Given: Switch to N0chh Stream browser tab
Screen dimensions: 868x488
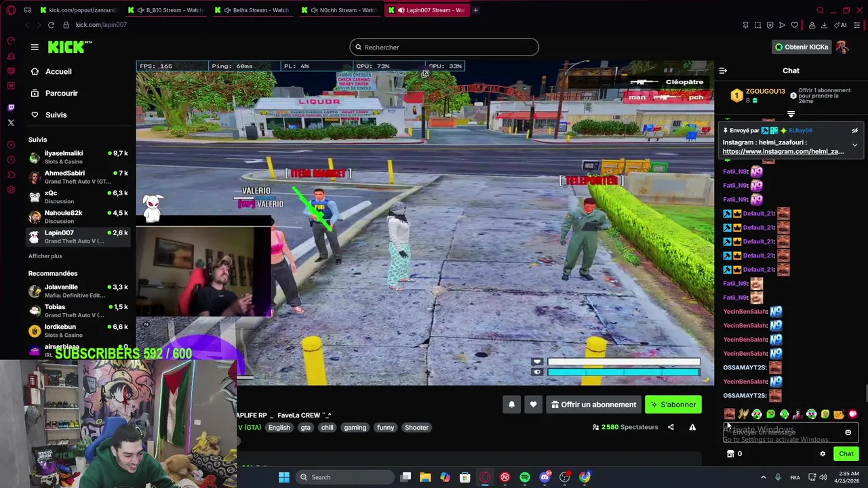Looking at the screenshot, I should click(340, 10).
